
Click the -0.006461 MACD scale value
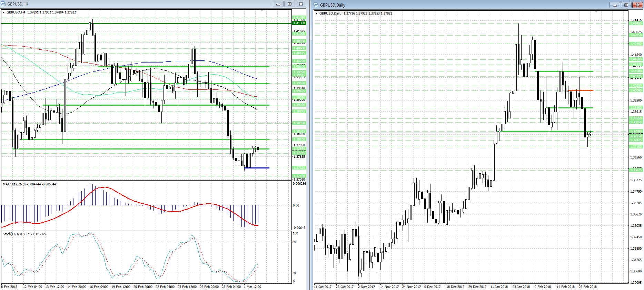point(300,228)
